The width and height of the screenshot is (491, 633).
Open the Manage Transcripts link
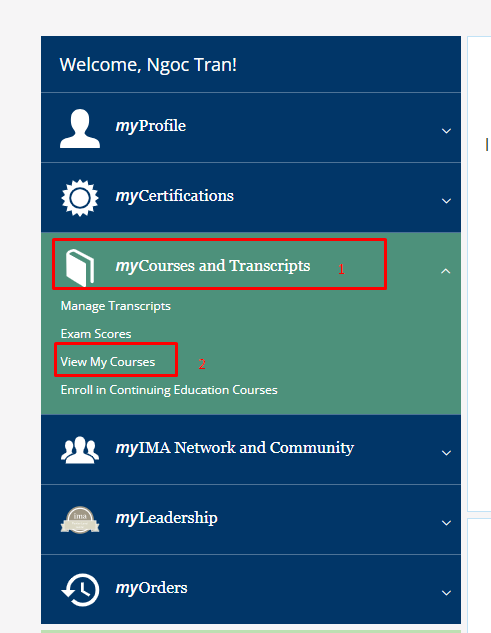[115, 306]
